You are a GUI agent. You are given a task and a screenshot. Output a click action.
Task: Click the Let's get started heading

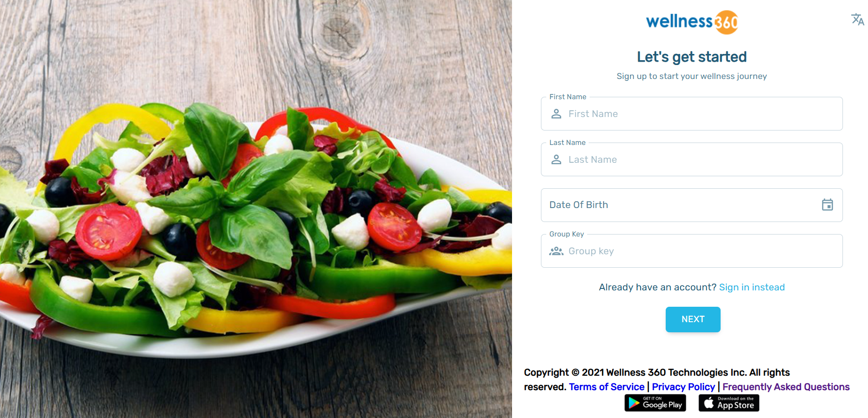pos(692,57)
